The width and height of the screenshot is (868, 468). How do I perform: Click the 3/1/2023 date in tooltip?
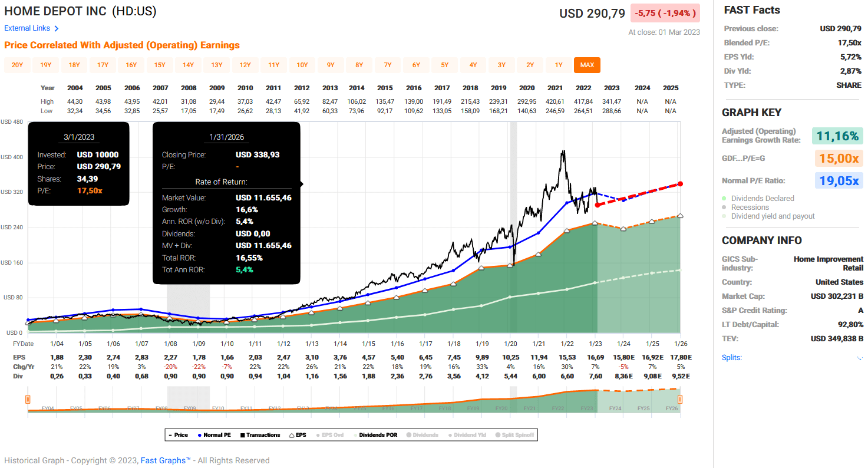(78, 137)
